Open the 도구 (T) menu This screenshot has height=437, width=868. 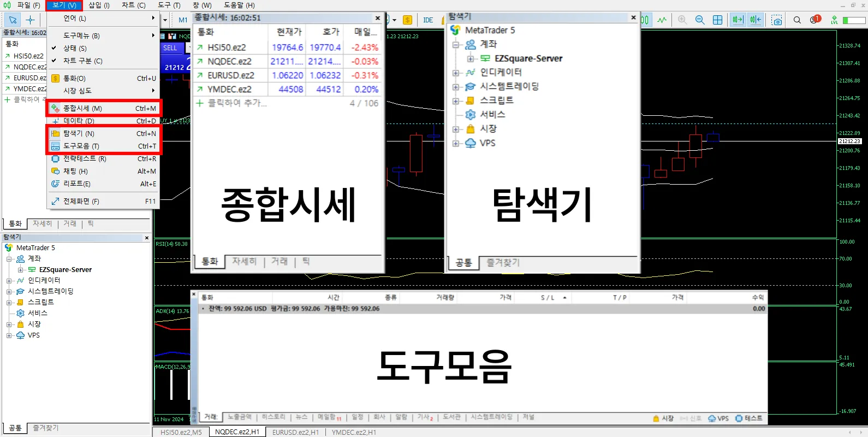tap(169, 5)
